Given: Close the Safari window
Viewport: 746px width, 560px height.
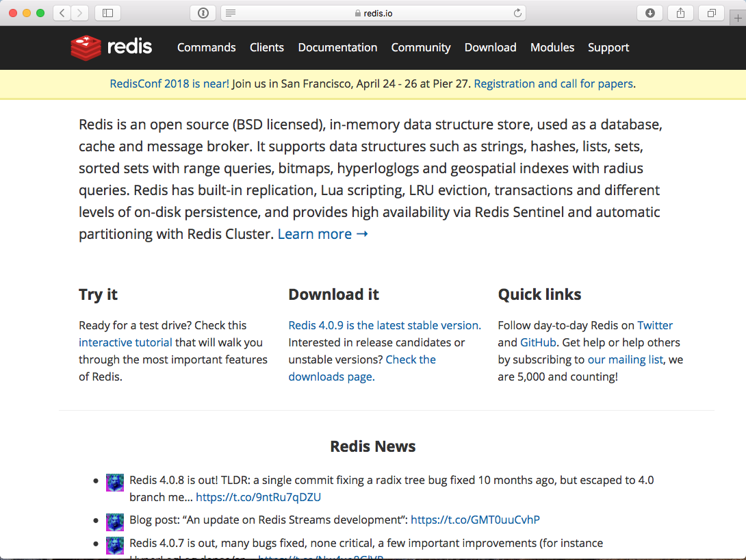Looking at the screenshot, I should pyautogui.click(x=13, y=13).
